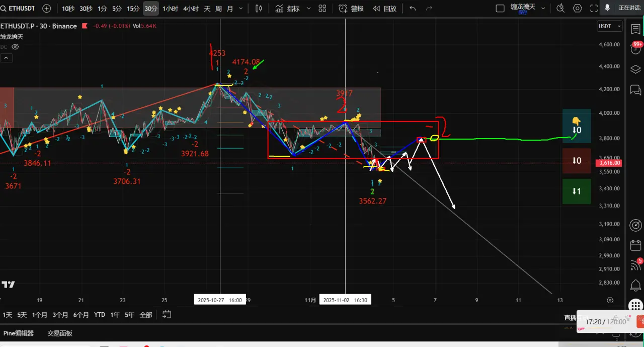Open the 指标 indicators dialog

click(288, 9)
